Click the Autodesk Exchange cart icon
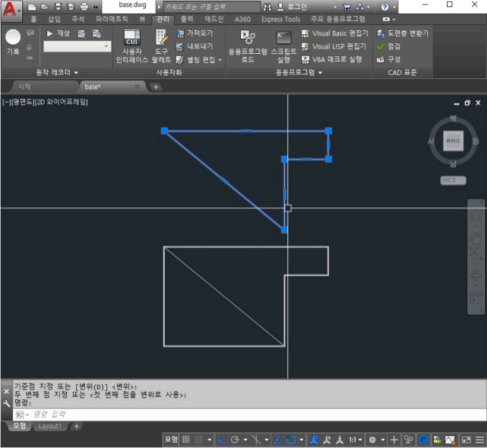 pyautogui.click(x=347, y=7)
